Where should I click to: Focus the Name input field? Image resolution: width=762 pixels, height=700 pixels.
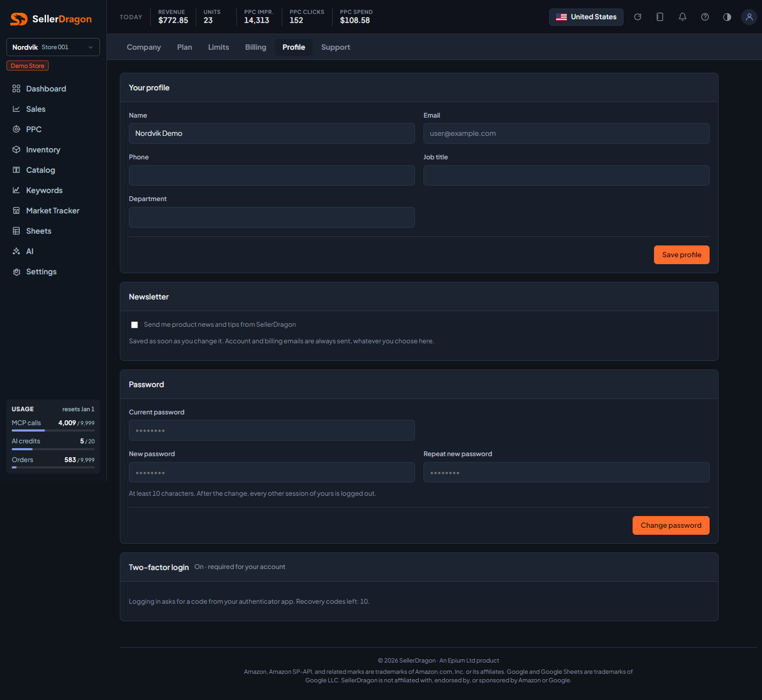[272, 134]
